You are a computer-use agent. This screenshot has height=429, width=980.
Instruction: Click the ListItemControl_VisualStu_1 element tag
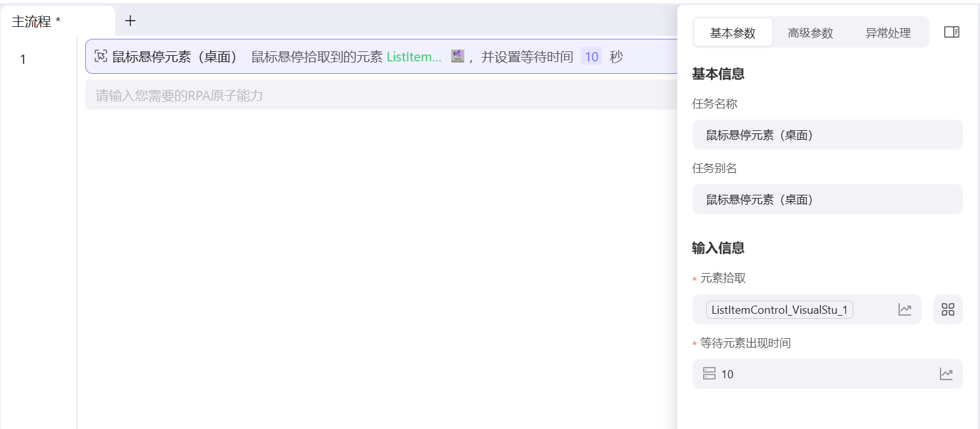(779, 309)
